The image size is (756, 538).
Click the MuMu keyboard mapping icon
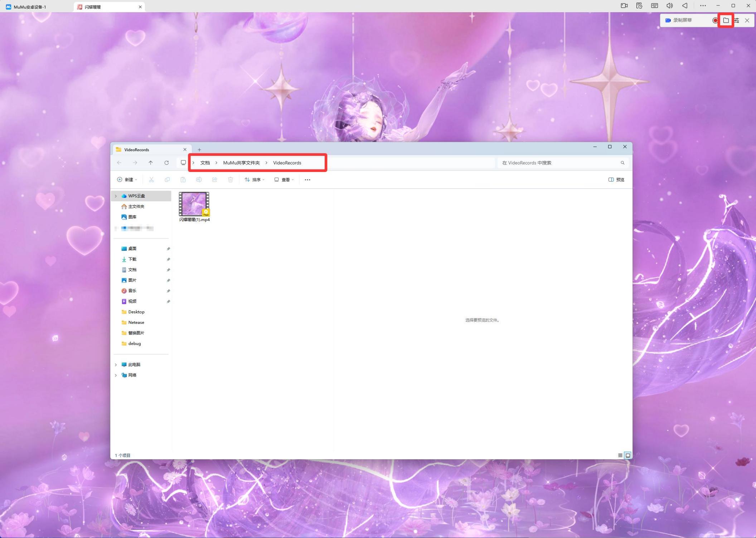654,6
